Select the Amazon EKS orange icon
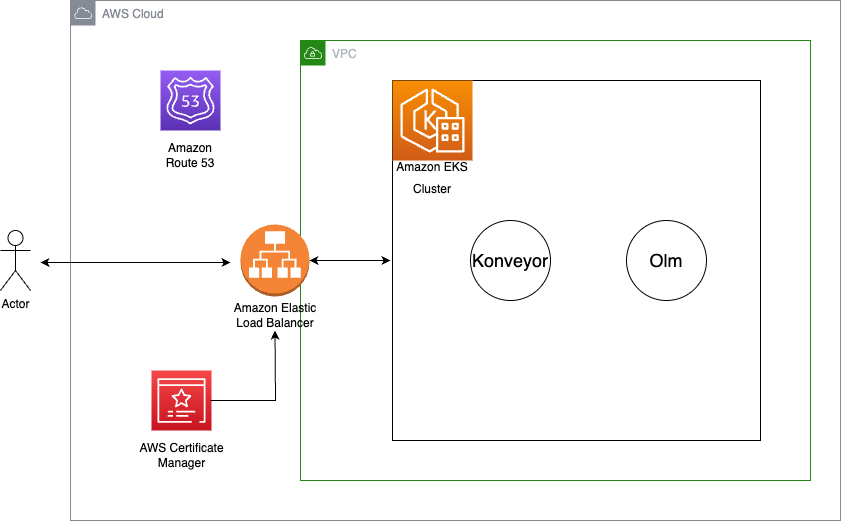Image resolution: width=841 pixels, height=521 pixels. 432,121
